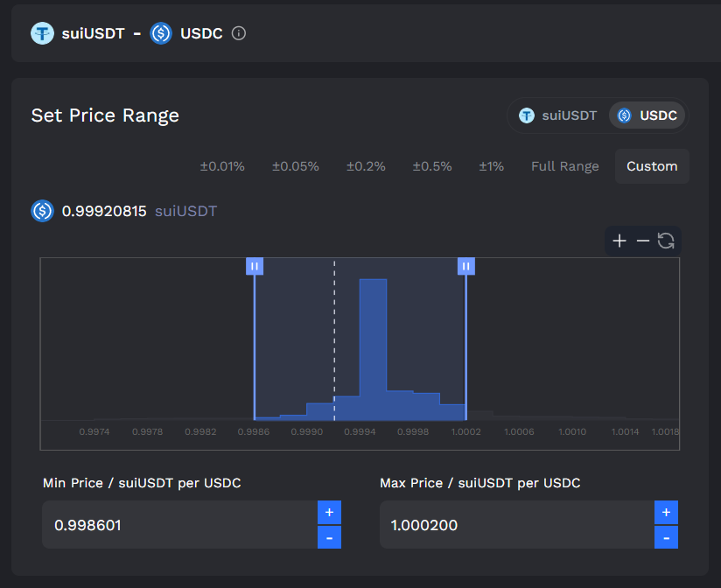This screenshot has width=721, height=588.
Task: Switch price denomination to suiUSDT
Action: (557, 115)
